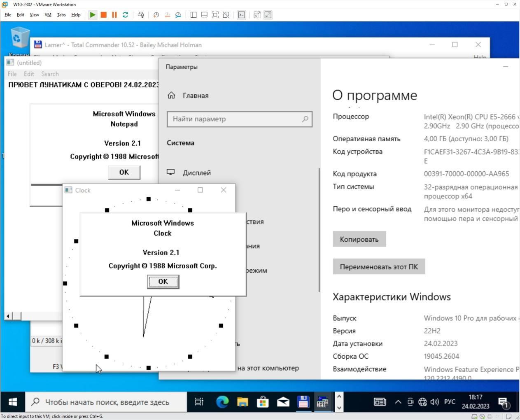Take a snapshot of this virtual machine
Image resolution: width=520 pixels, height=420 pixels.
(x=156, y=15)
